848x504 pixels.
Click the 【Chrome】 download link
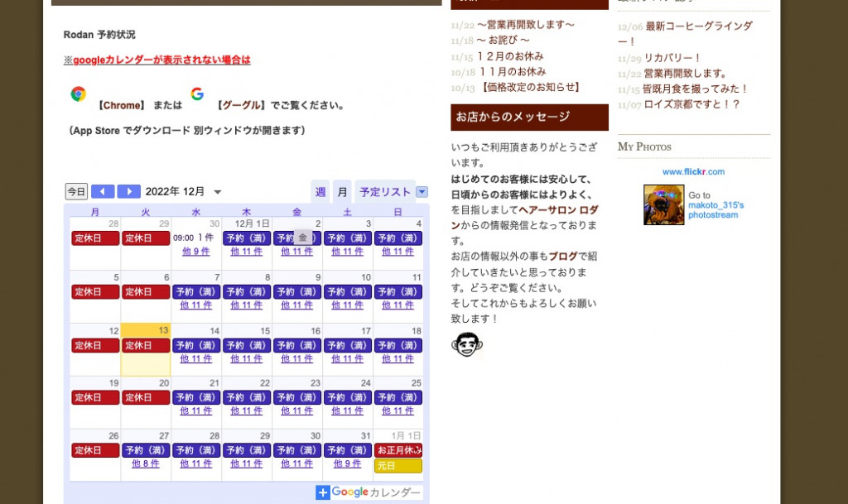tap(121, 105)
